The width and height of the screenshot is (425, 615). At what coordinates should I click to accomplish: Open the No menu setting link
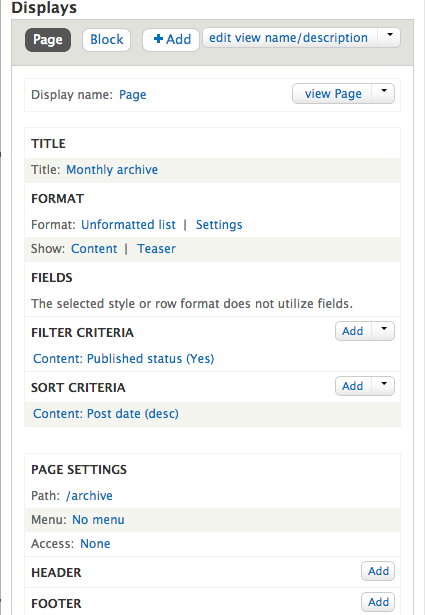pyautogui.click(x=98, y=520)
